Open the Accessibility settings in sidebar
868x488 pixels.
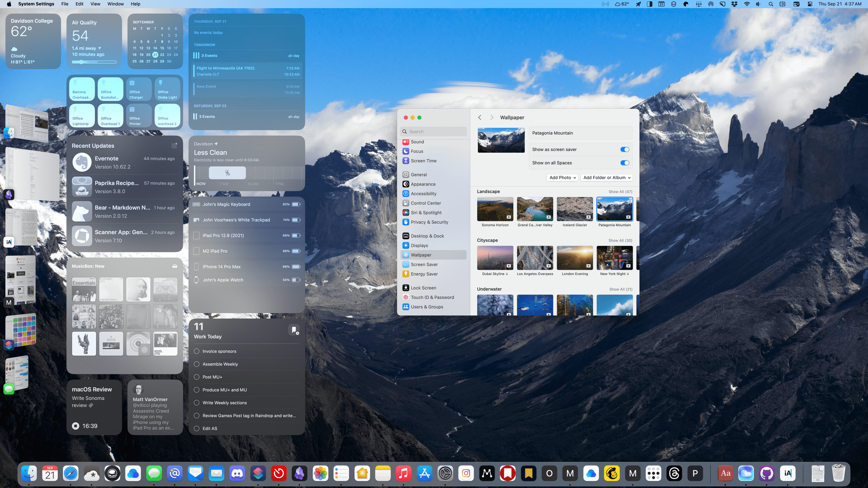[423, 194]
